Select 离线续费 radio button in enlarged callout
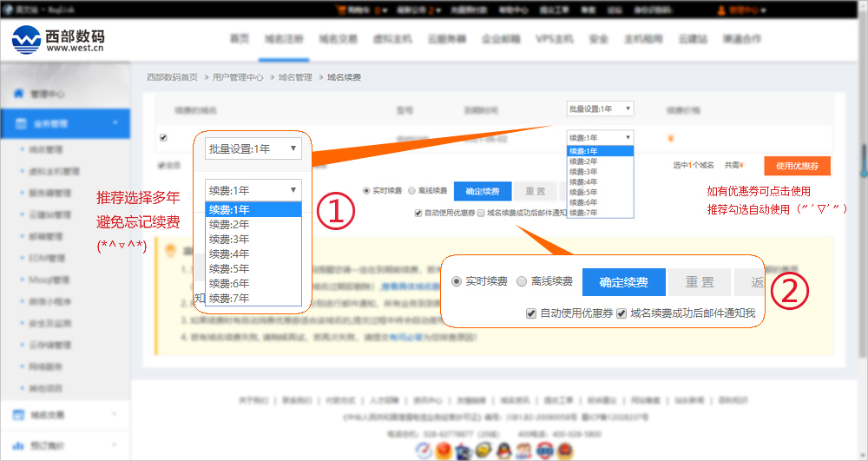The width and height of the screenshot is (868, 461). 522,281
